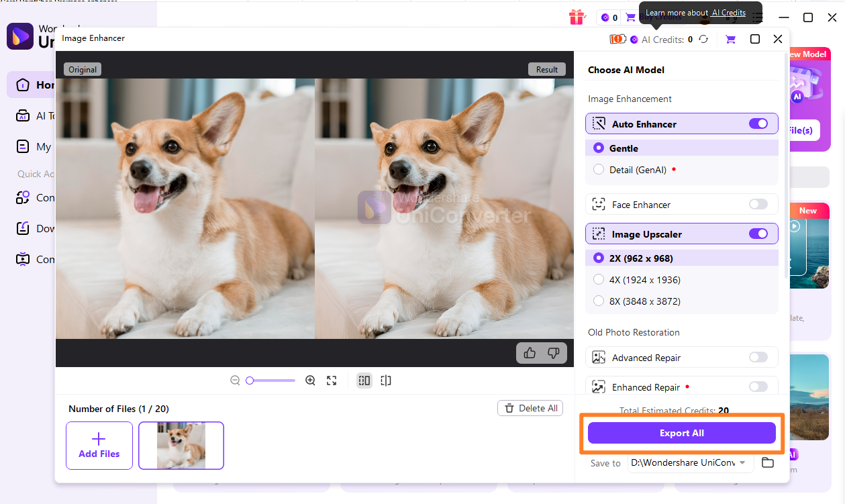This screenshot has height=504, width=845.
Task: Open the shopping cart in Image Enhancer
Action: (730, 40)
